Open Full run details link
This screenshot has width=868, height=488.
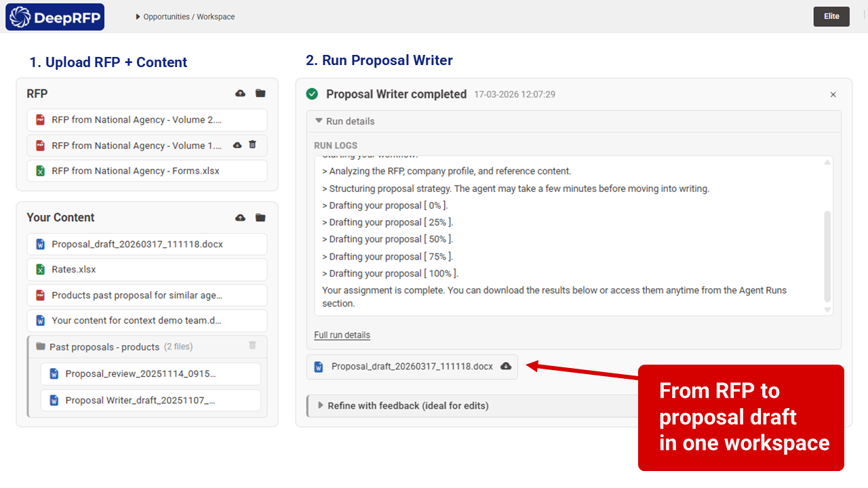click(342, 335)
